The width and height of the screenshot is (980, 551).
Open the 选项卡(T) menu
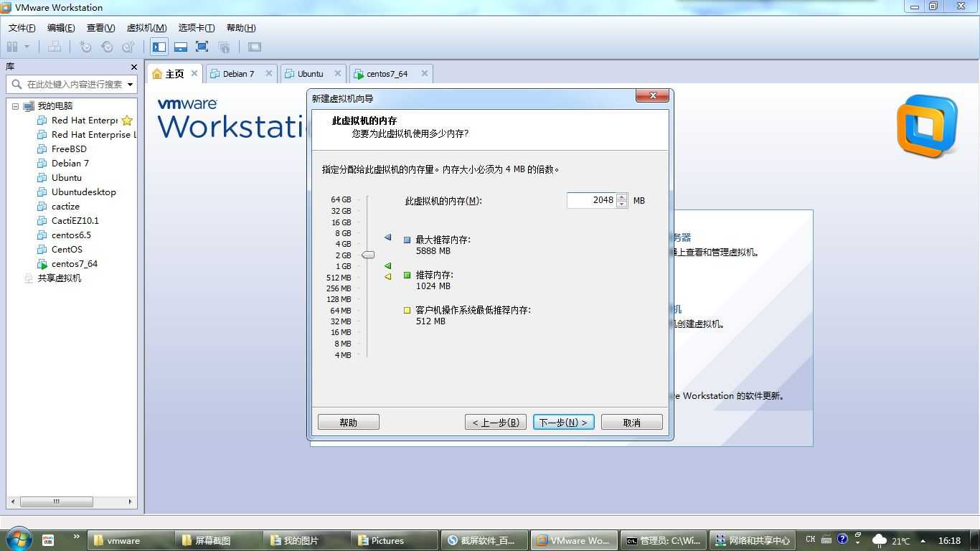pos(197,28)
